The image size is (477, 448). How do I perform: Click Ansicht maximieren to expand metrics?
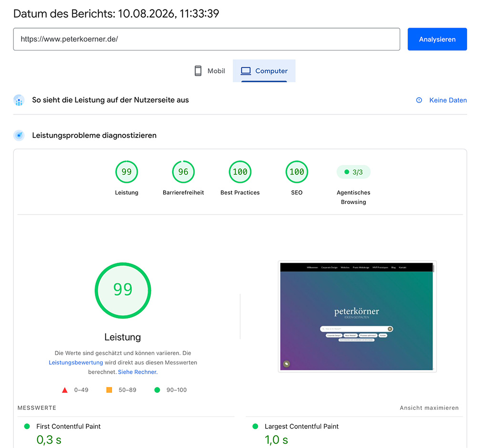coord(429,408)
